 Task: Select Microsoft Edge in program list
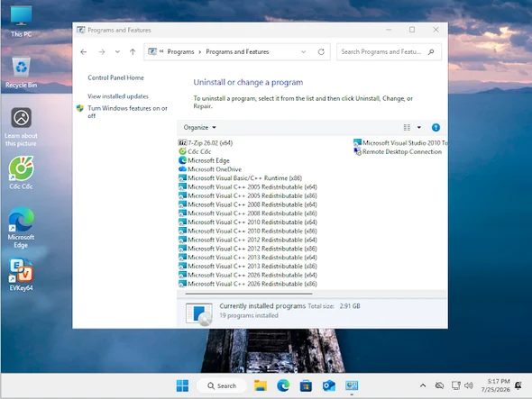[204, 160]
